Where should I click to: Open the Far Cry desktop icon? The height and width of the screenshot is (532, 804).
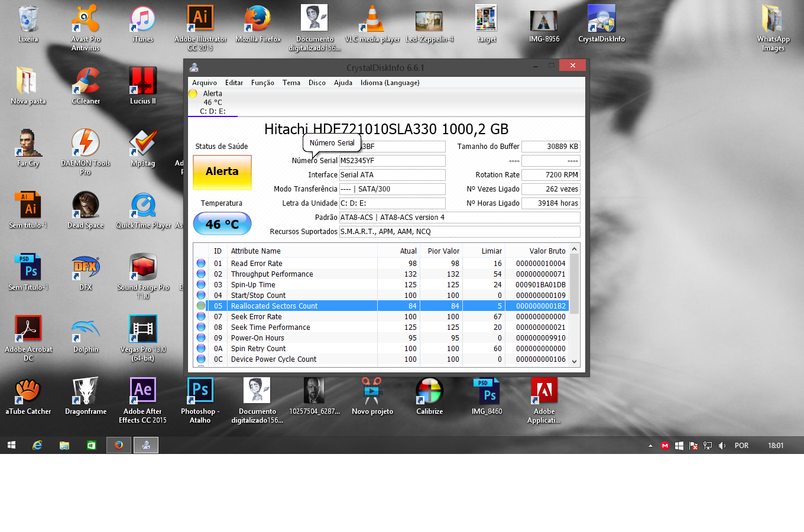click(28, 148)
